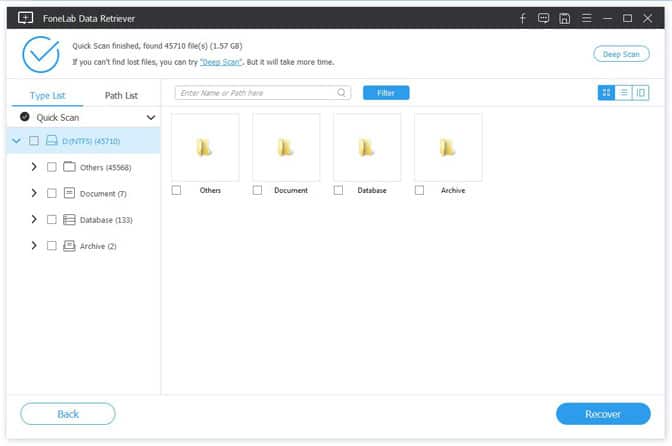
Task: Switch to detail preview view
Action: 640,93
